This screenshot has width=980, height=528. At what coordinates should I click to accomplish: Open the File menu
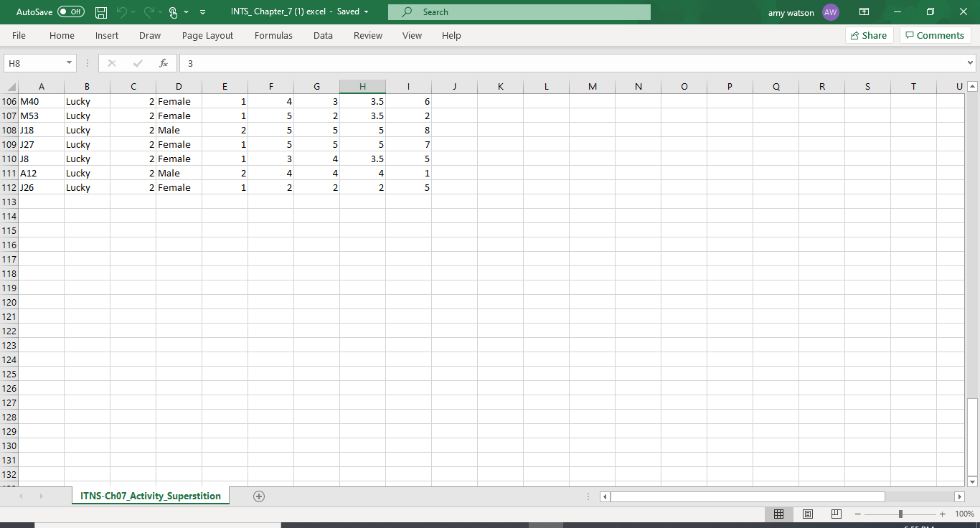19,35
